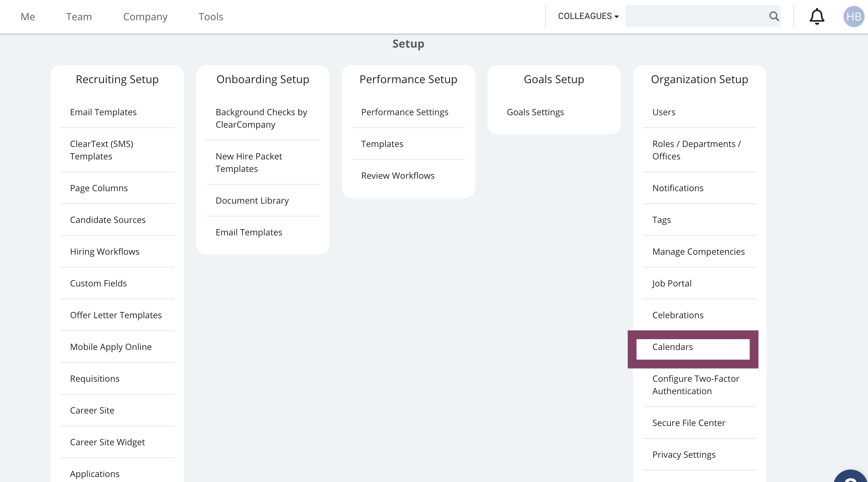Open the notifications bell
Screen dimensions: 868x482
pyautogui.click(x=817, y=17)
